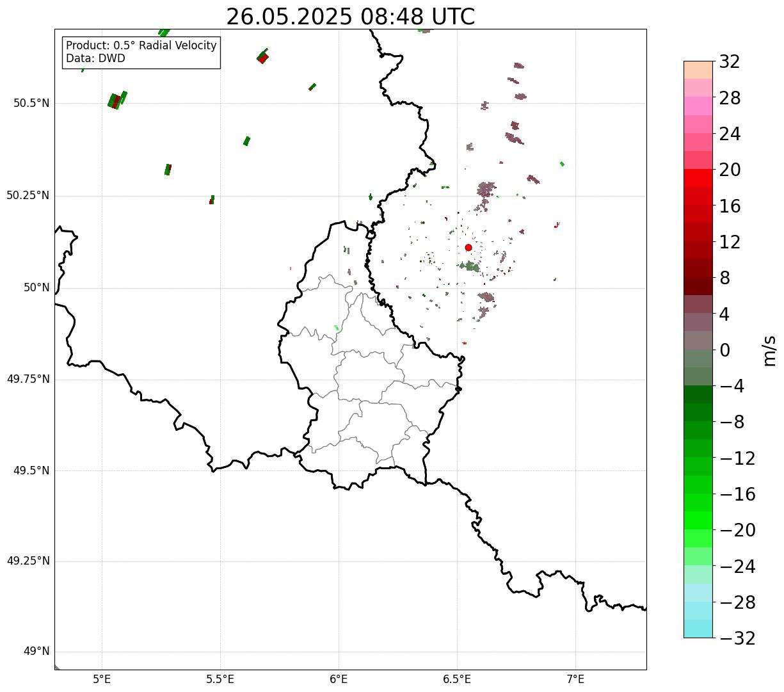Click the colorbar tick label 16
Screen dimensions: 784x692
(730, 206)
